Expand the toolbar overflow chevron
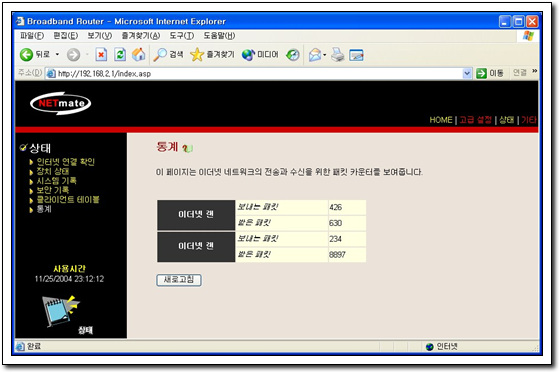This screenshot has height=373, width=560. [534, 71]
